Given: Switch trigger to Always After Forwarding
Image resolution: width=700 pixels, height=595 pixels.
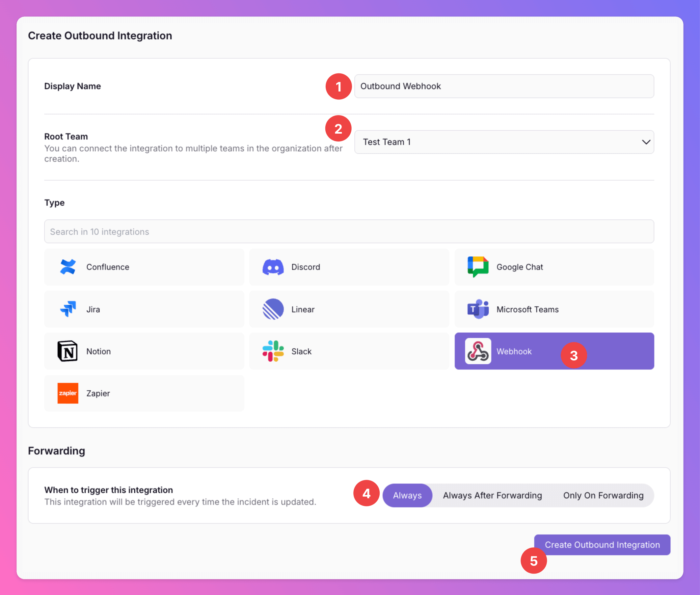Looking at the screenshot, I should pos(492,495).
